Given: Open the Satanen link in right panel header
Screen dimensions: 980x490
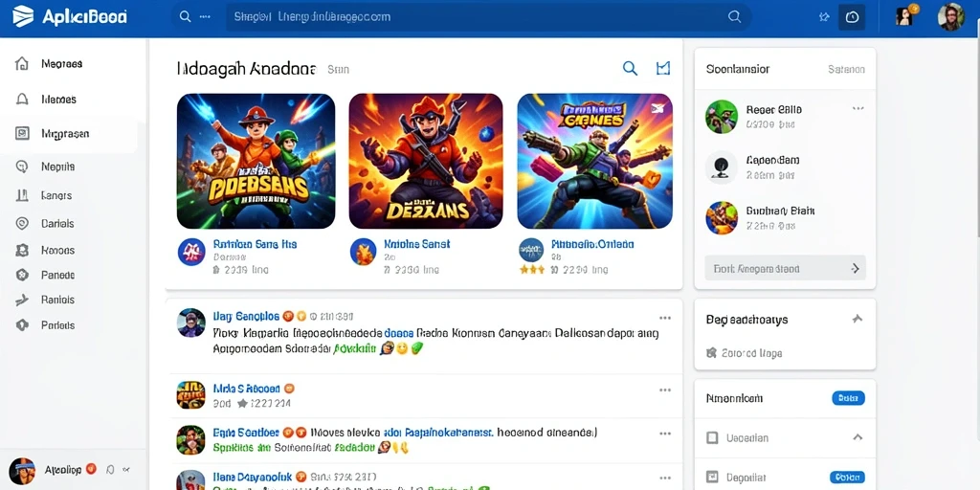Looking at the screenshot, I should 846,69.
